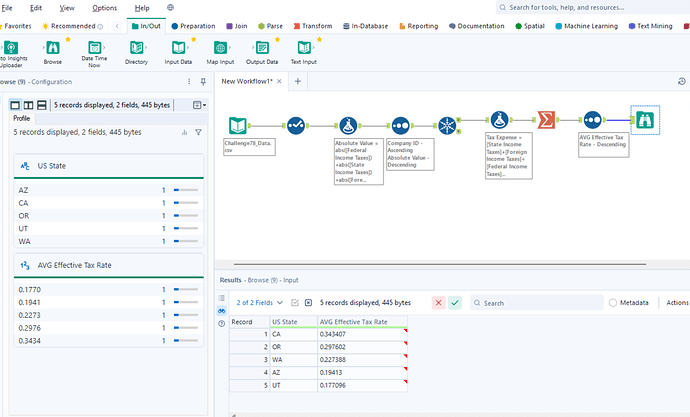Toggle the green checkmark in Results
690x417 pixels.
pos(455,302)
